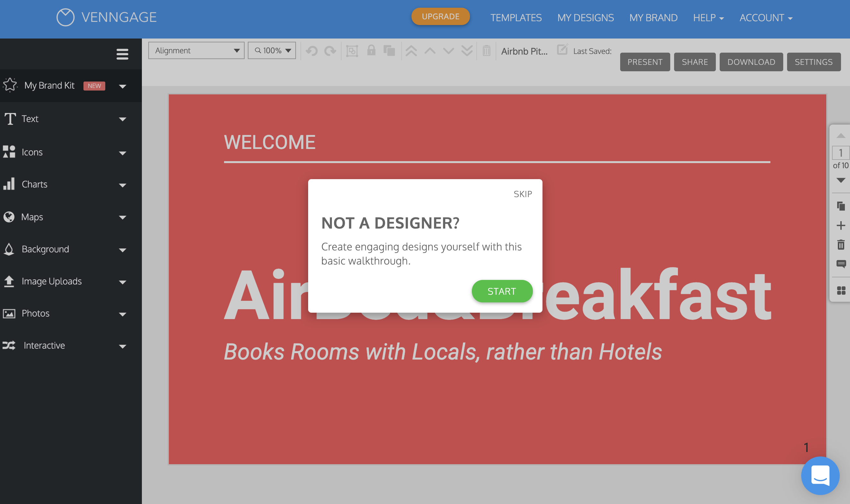Open the Alignment dropdown
Screen dimensions: 850x504
pos(196,51)
